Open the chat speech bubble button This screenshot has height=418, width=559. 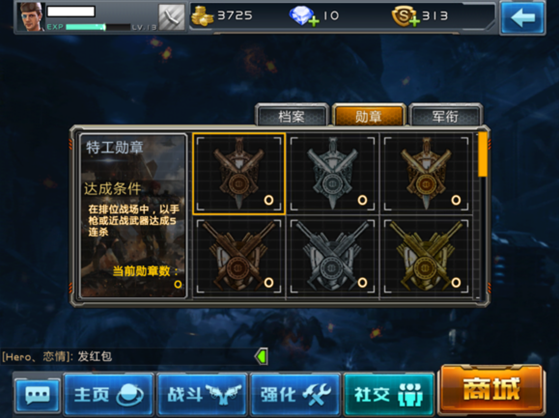[x=37, y=395]
